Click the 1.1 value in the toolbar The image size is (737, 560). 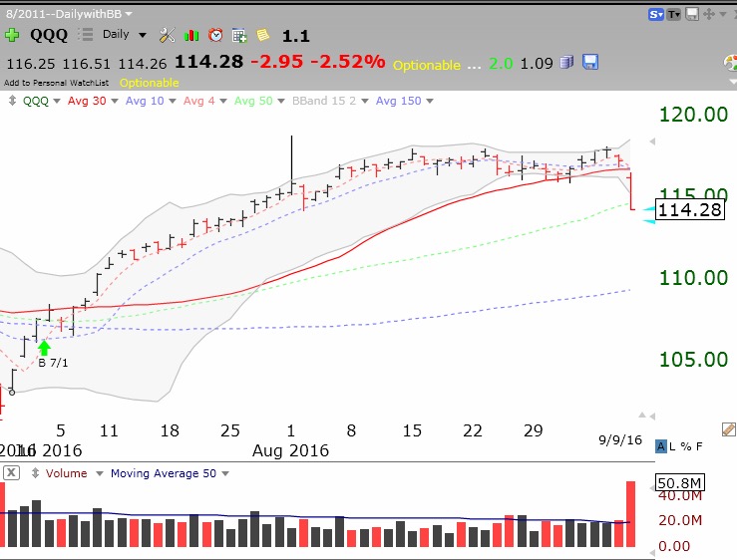coord(295,36)
